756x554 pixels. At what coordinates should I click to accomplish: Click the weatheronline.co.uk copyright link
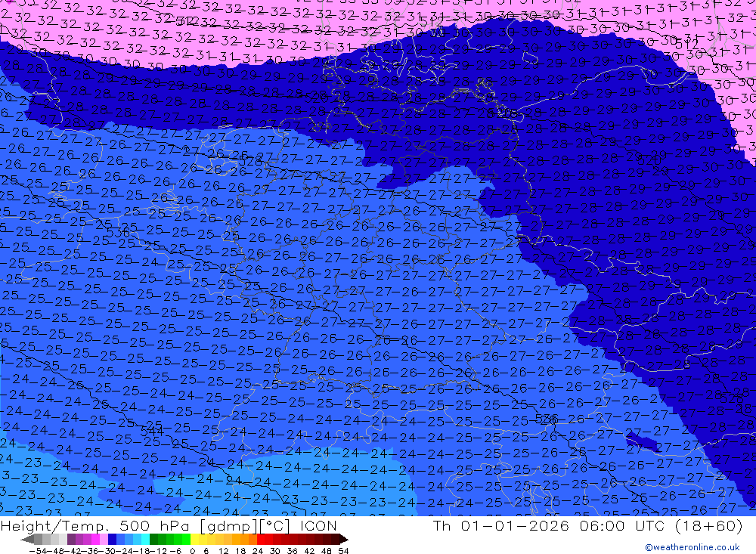click(692, 547)
